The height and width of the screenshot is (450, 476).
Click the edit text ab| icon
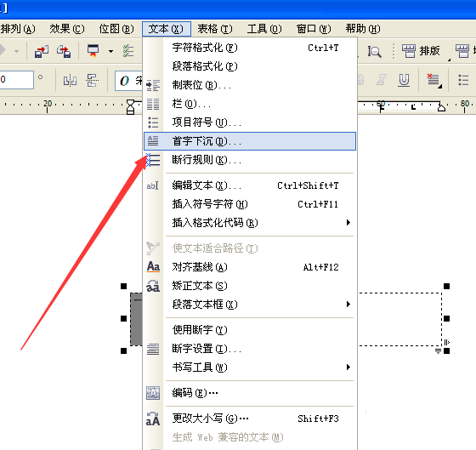[153, 185]
